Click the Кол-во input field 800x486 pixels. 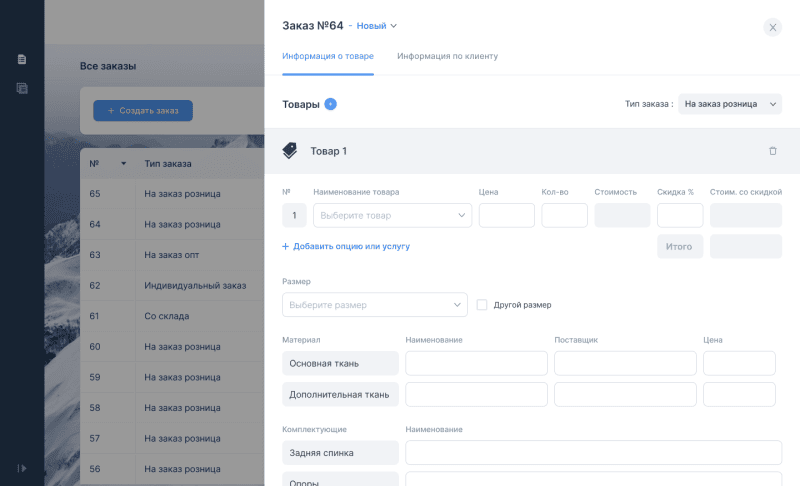click(x=564, y=215)
